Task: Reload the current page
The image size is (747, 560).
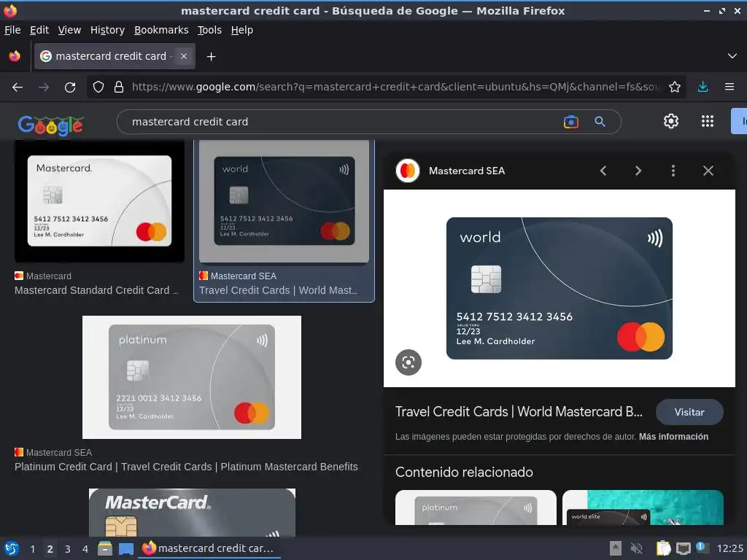Action: pyautogui.click(x=70, y=87)
